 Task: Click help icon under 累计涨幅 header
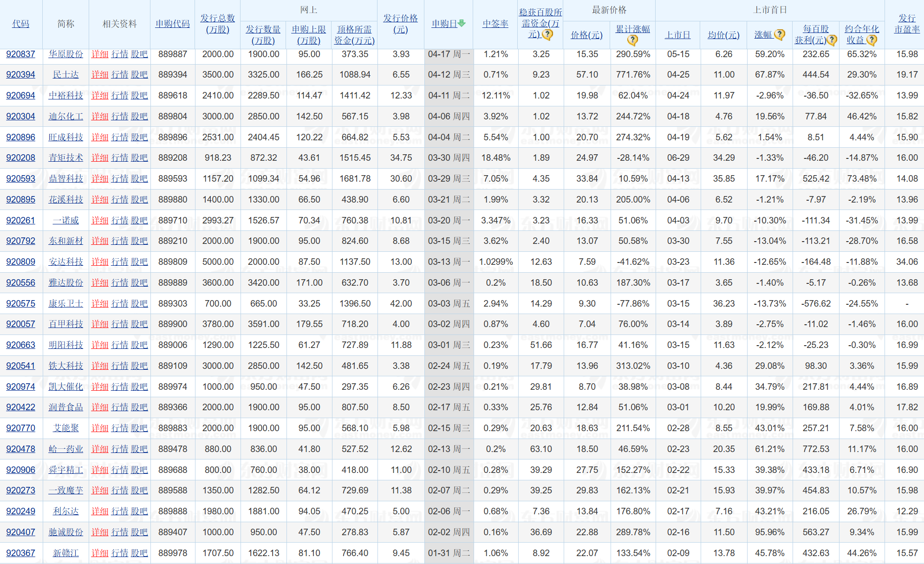pyautogui.click(x=632, y=40)
